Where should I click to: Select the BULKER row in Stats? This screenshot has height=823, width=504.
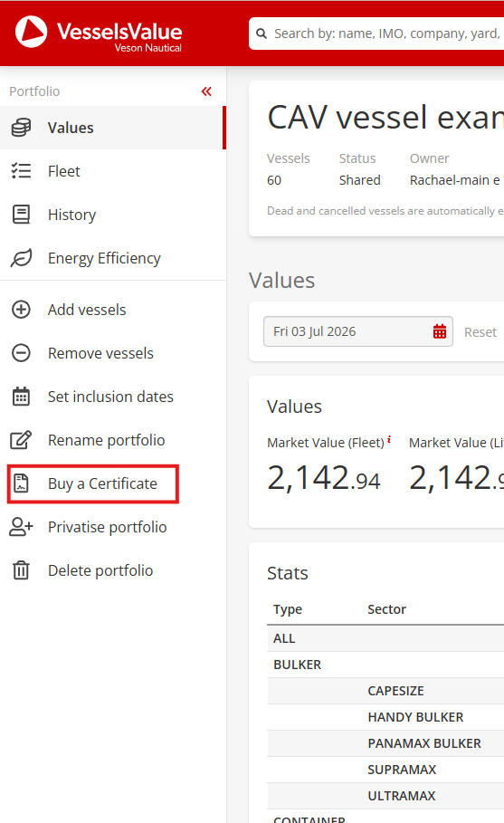coord(385,665)
